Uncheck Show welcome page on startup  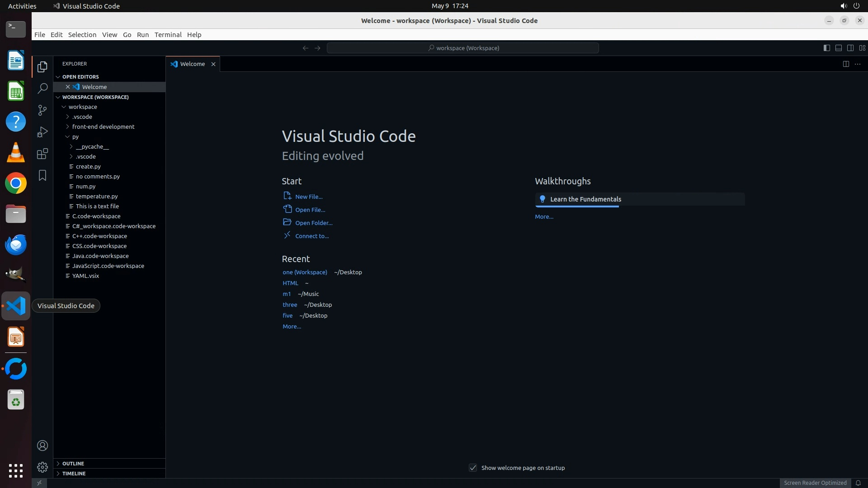pyautogui.click(x=473, y=468)
